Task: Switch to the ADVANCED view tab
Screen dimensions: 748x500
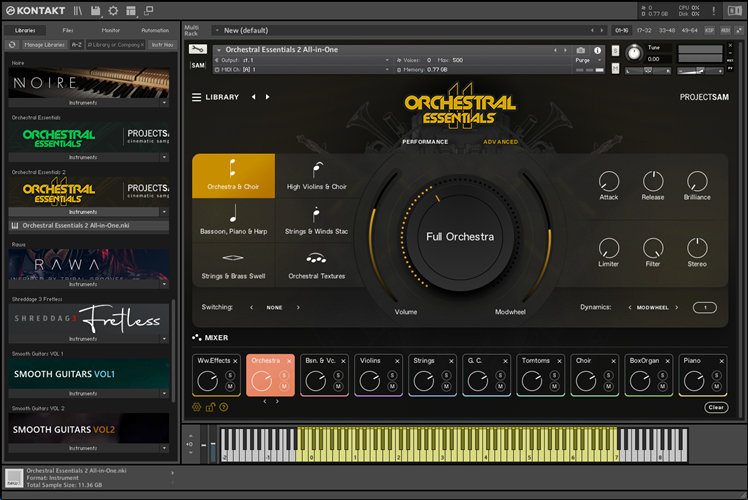Action: (500, 142)
